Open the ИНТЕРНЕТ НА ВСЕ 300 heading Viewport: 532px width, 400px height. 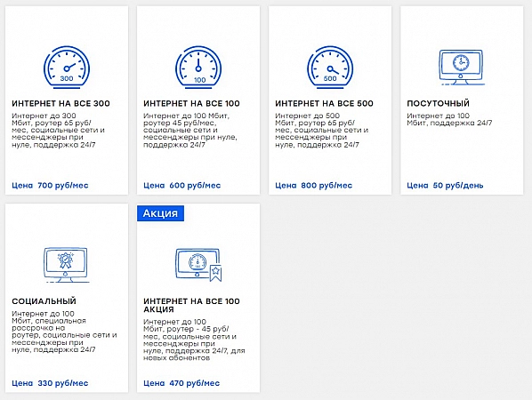(x=60, y=103)
